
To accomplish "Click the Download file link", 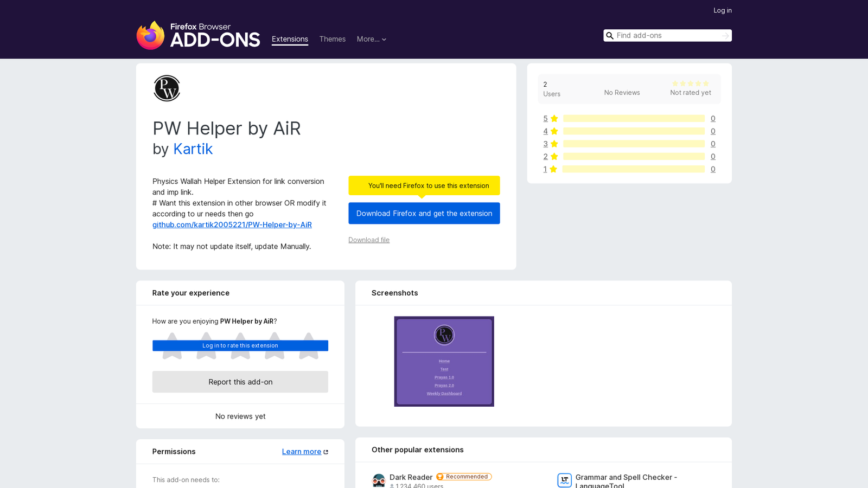I will [369, 240].
